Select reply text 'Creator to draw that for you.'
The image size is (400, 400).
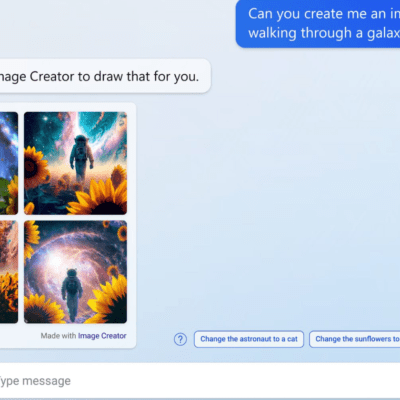coord(114,76)
